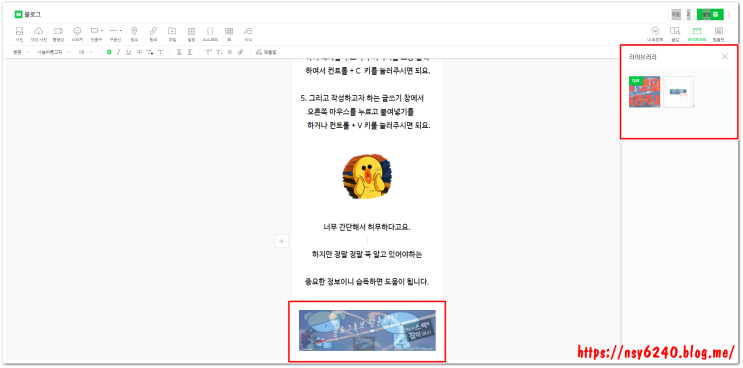The height and width of the screenshot is (368, 743).
Task: Add a location with the 장소 tool
Action: tap(134, 34)
